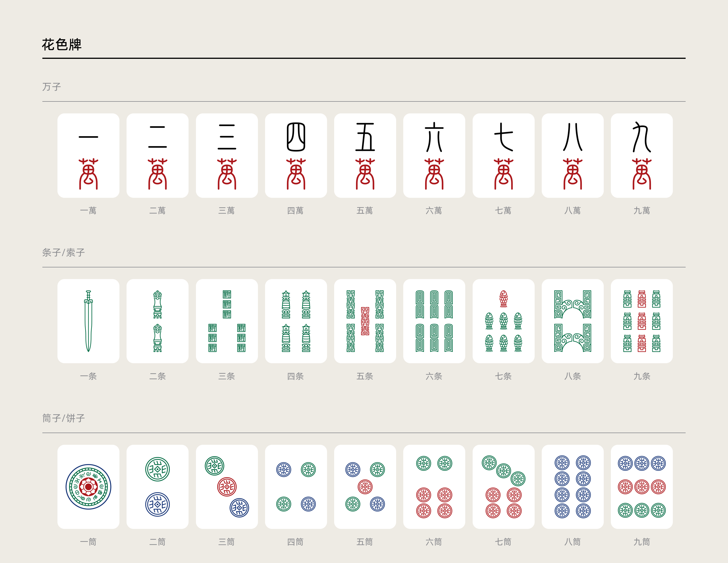Click the 七萬 caption text
Viewport: 728px width, 563px height.
point(503,211)
